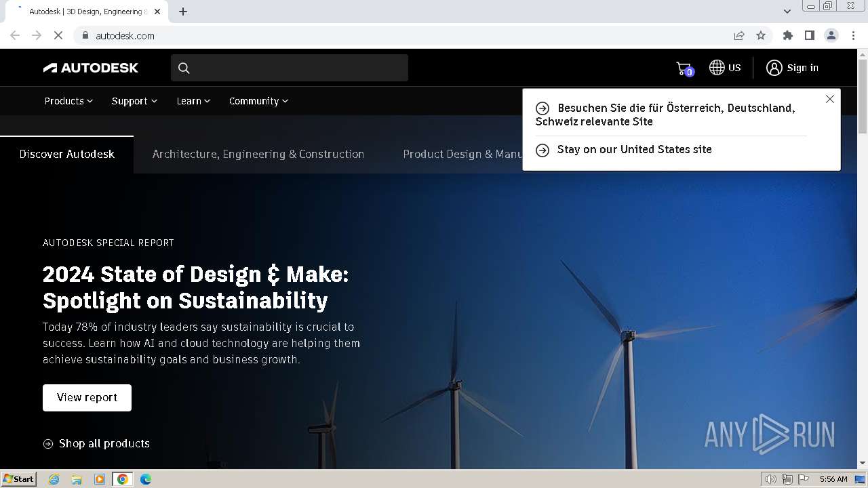868x488 pixels.
Task: Click arrow icon next to Shop all products
Action: point(48,444)
